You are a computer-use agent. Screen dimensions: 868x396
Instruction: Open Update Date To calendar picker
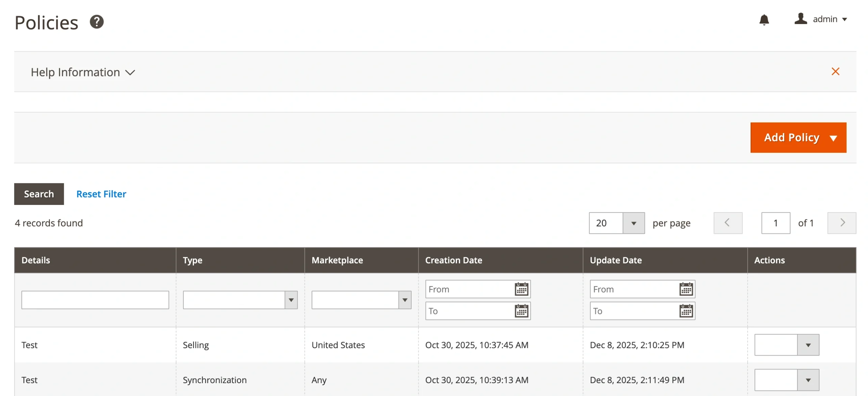pyautogui.click(x=686, y=311)
